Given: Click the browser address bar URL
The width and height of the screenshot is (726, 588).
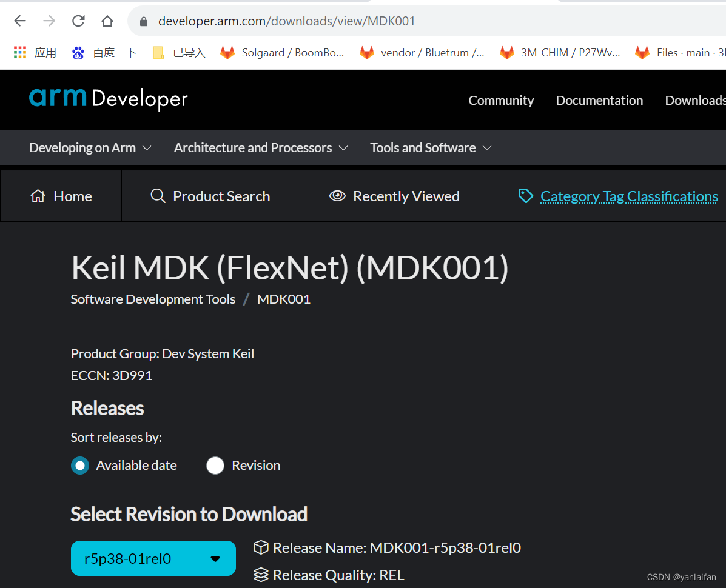Looking at the screenshot, I should pyautogui.click(x=287, y=21).
